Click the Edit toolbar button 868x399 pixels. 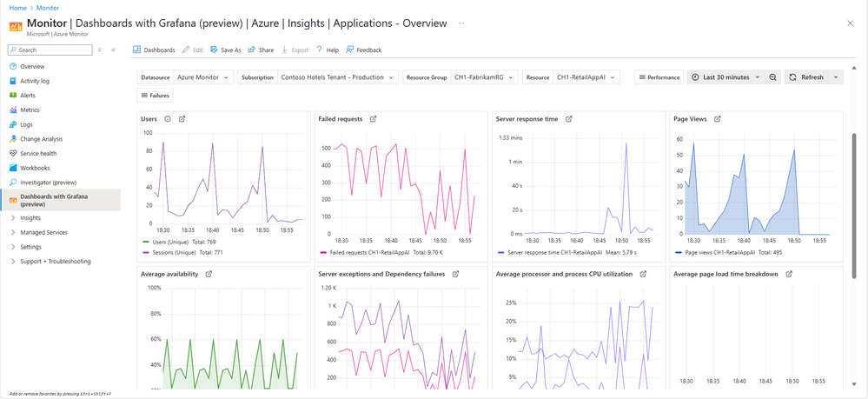point(193,50)
